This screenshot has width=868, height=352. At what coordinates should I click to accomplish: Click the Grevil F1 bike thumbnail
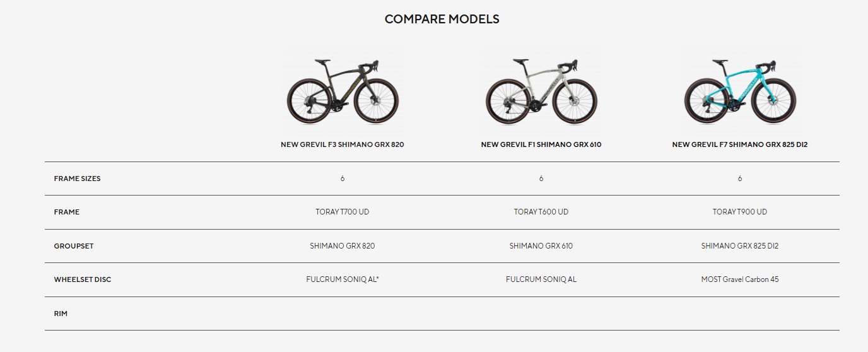point(541,91)
